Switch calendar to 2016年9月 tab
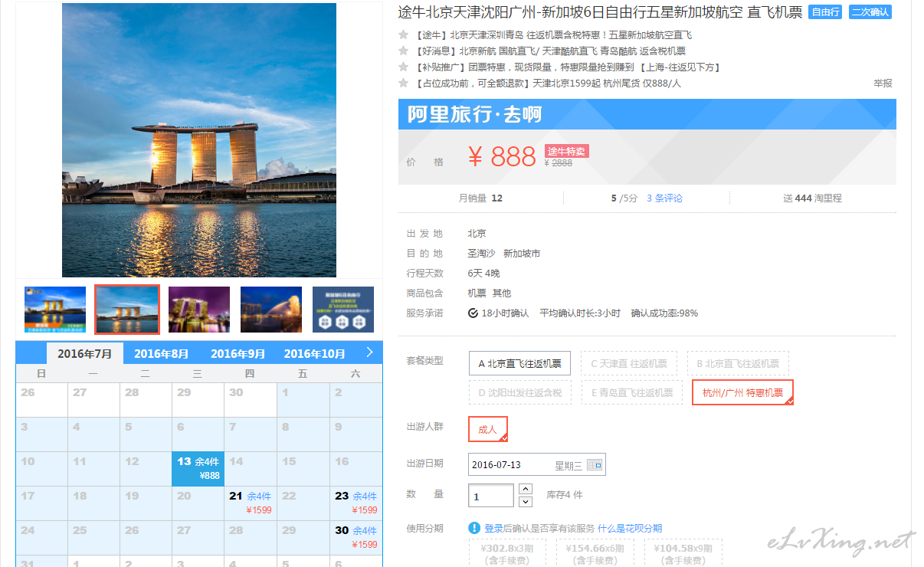This screenshot has height=567, width=924. [238, 353]
